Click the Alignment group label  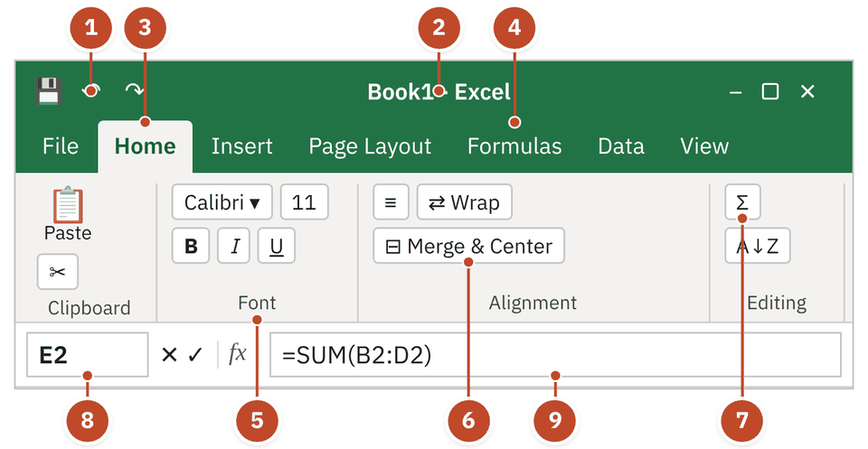533,303
